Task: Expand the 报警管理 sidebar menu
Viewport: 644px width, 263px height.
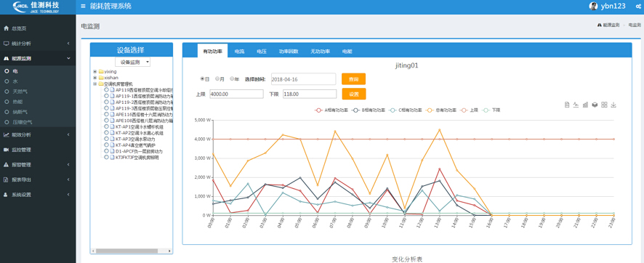Action: pos(38,164)
